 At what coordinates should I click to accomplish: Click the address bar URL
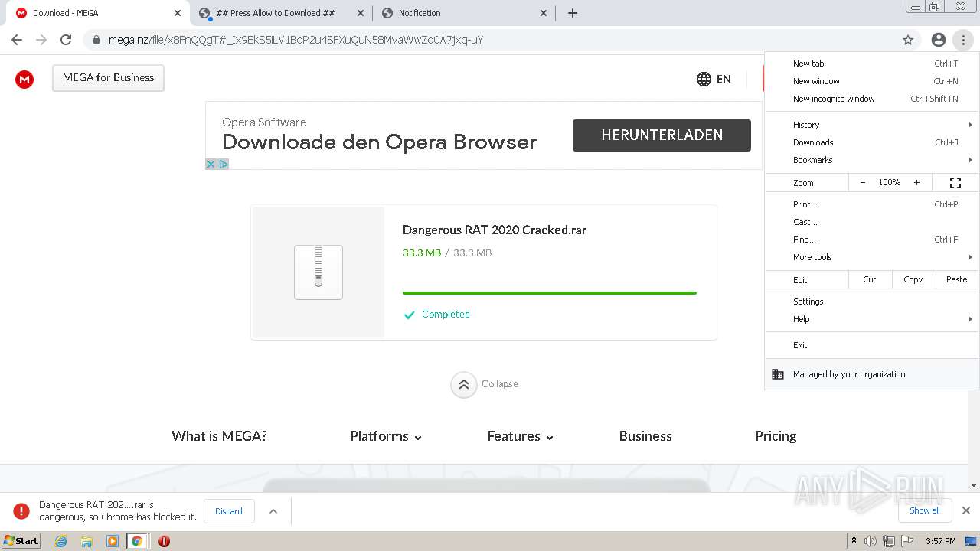coord(296,40)
